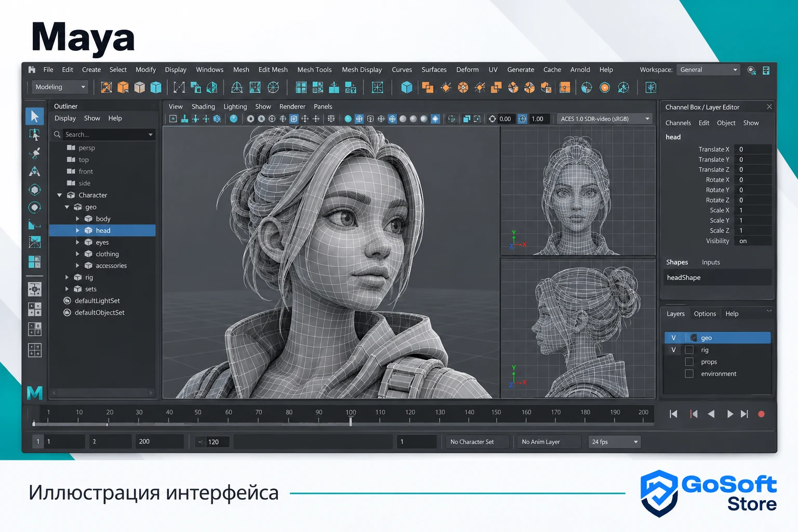Play the animation forwards
The width and height of the screenshot is (798, 532).
click(x=730, y=414)
